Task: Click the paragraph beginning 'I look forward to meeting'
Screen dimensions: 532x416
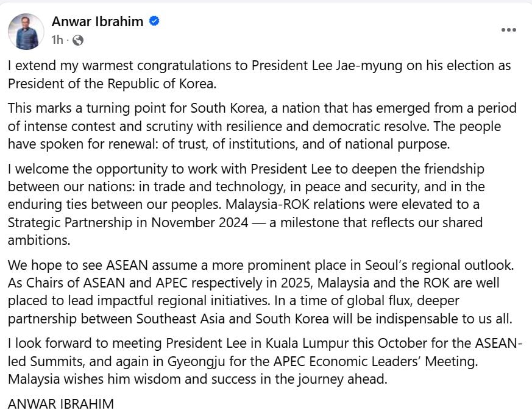Action: (x=265, y=361)
